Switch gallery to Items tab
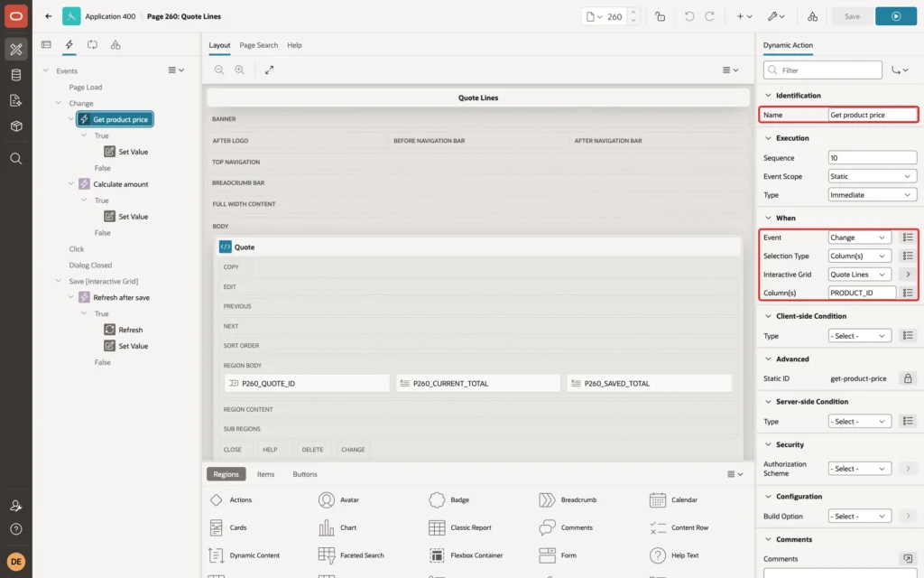924x578 pixels. tap(266, 474)
